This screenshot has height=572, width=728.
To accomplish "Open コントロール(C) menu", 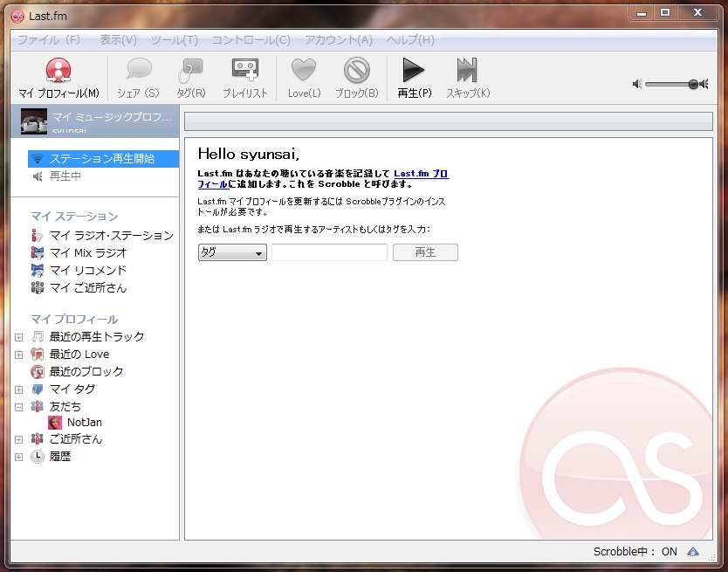I will click(x=251, y=40).
